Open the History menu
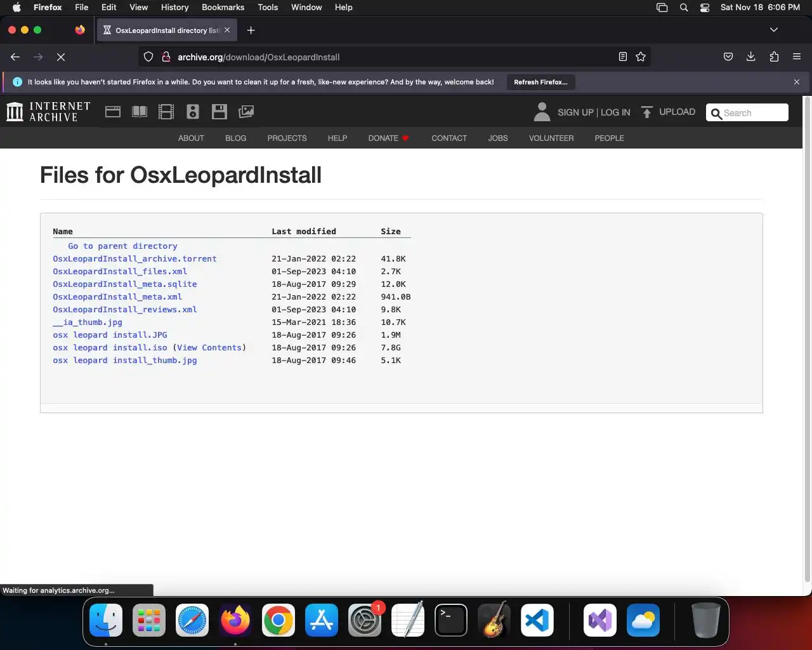The image size is (812, 650). click(x=174, y=8)
